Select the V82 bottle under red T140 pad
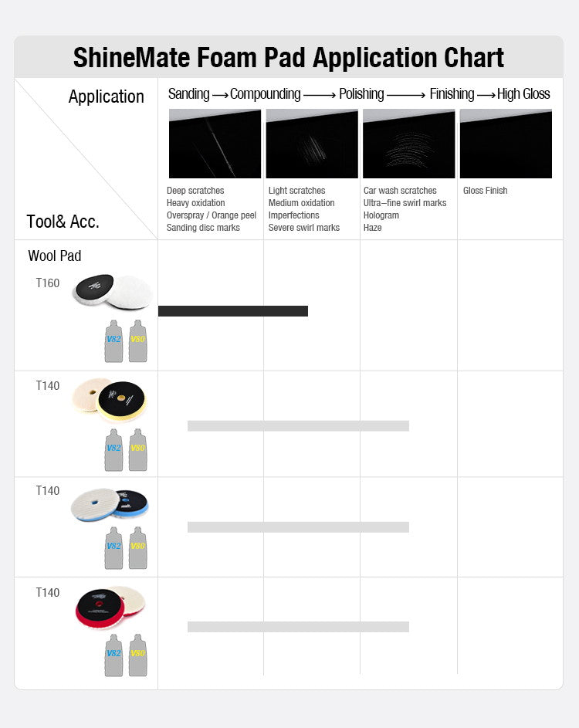Viewport: 579px width, 728px height. 113,655
